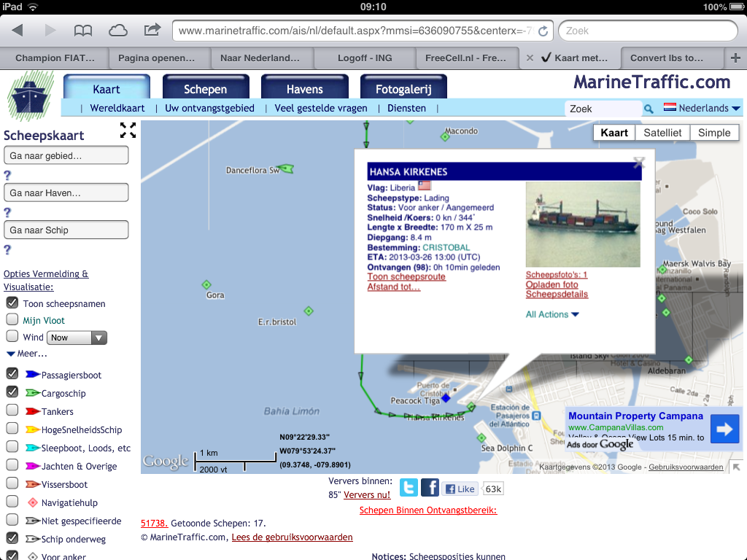This screenshot has width=747, height=560.
Task: Open the Wind time dropdown showing Now
Action: (x=77, y=338)
